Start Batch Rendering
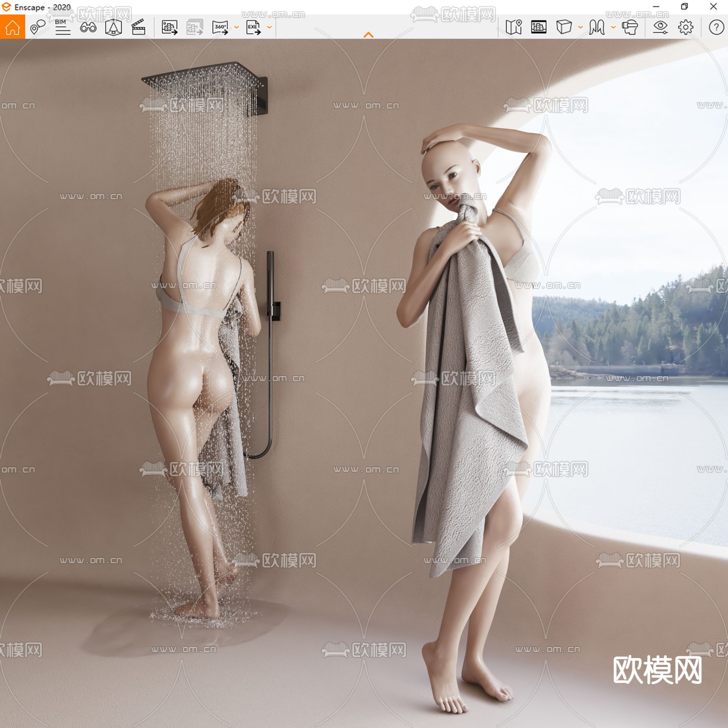Viewport: 728px width, 728px height. [x=194, y=28]
